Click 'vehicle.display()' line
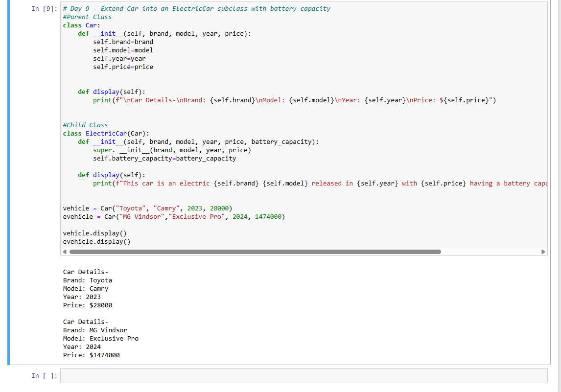This screenshot has height=392, width=561. 95,233
